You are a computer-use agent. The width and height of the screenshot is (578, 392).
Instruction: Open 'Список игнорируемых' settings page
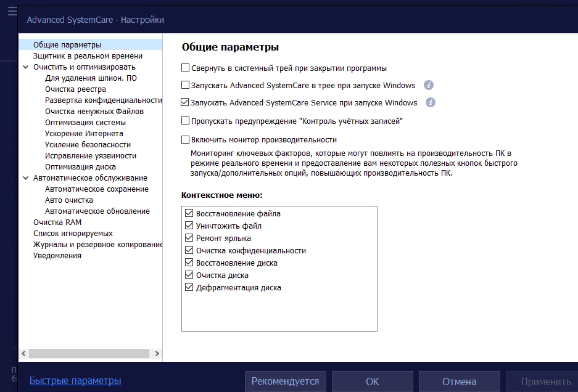click(73, 233)
